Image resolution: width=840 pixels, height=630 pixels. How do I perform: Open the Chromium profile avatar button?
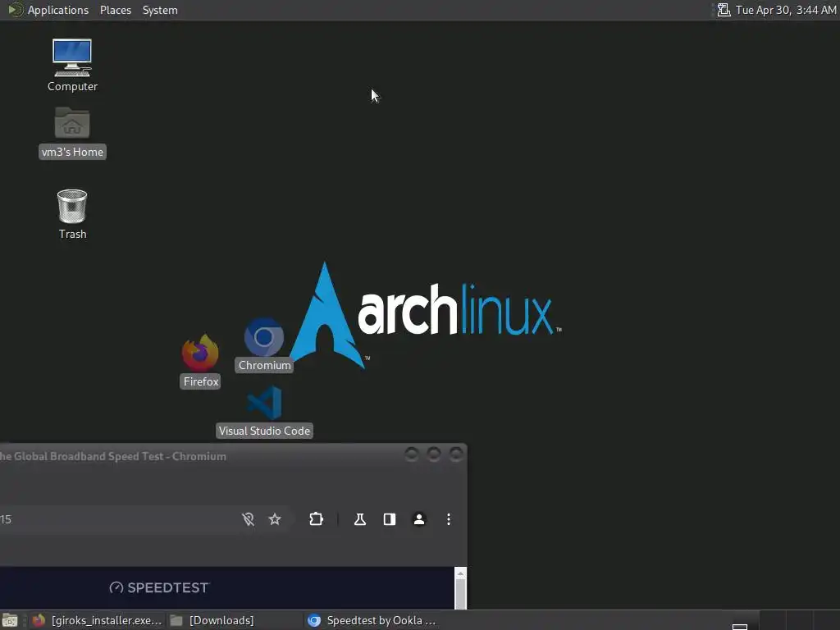tap(419, 519)
